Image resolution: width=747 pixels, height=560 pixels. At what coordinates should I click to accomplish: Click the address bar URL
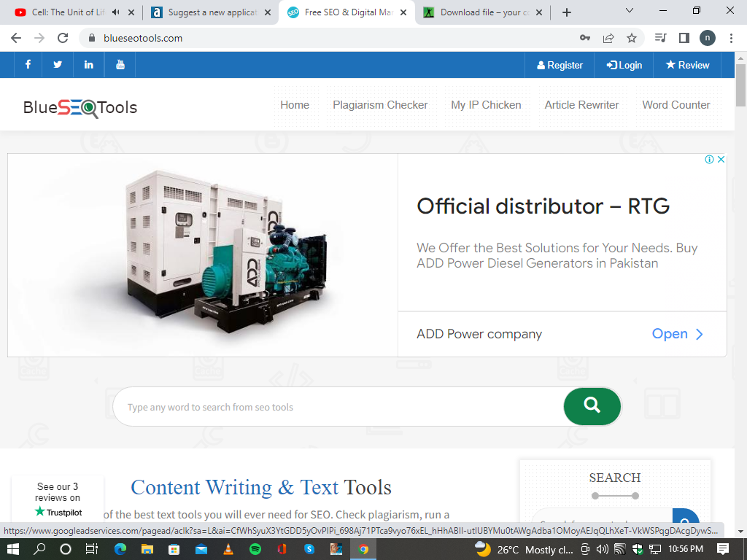pyautogui.click(x=143, y=38)
